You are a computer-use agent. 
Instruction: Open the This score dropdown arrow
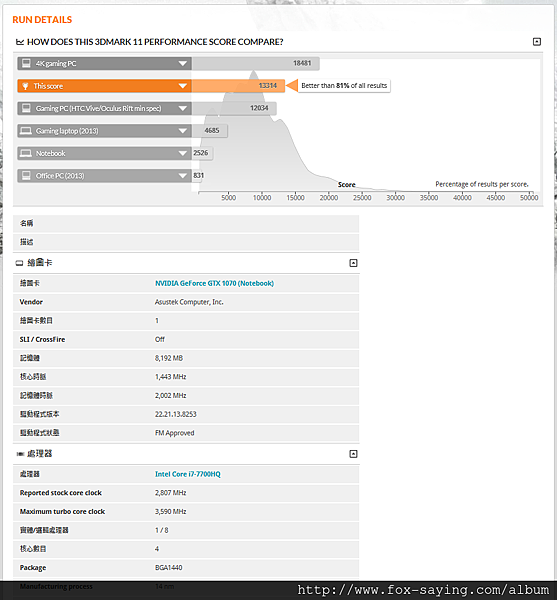pyautogui.click(x=183, y=86)
